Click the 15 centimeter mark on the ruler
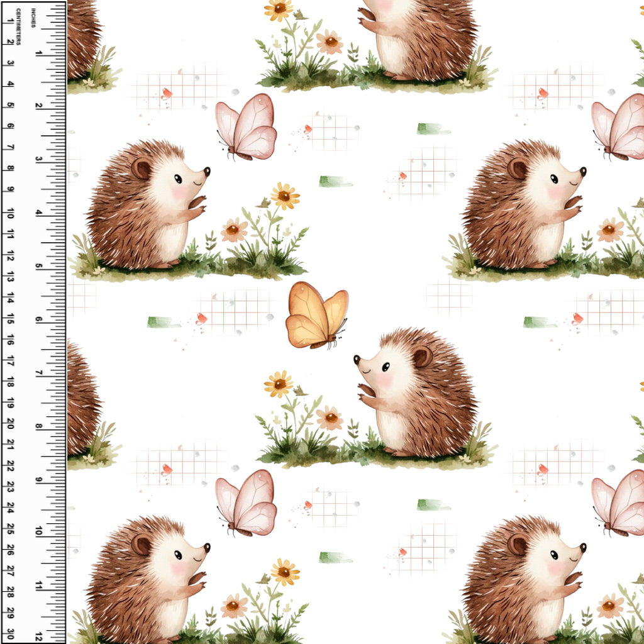644x644 pixels. point(10,321)
